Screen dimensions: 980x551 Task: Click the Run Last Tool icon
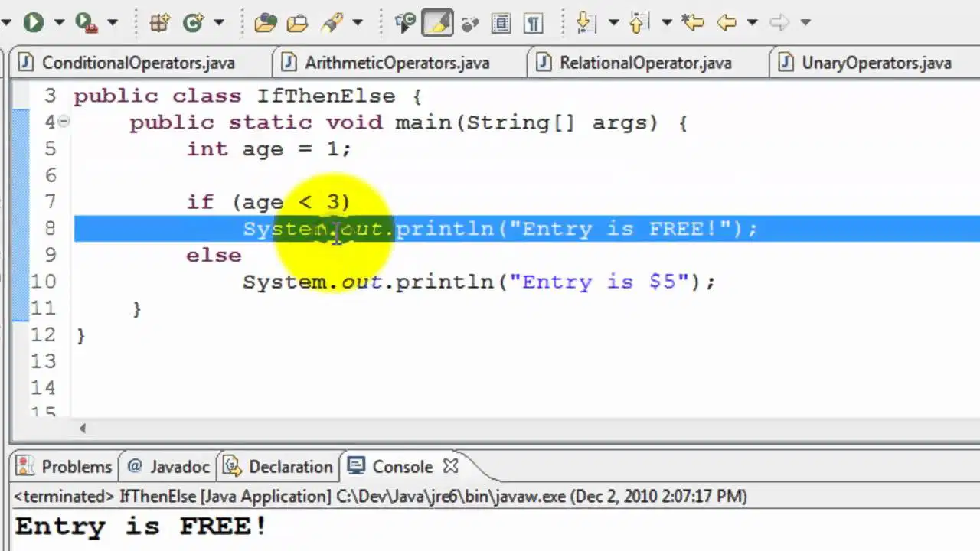pos(87,22)
